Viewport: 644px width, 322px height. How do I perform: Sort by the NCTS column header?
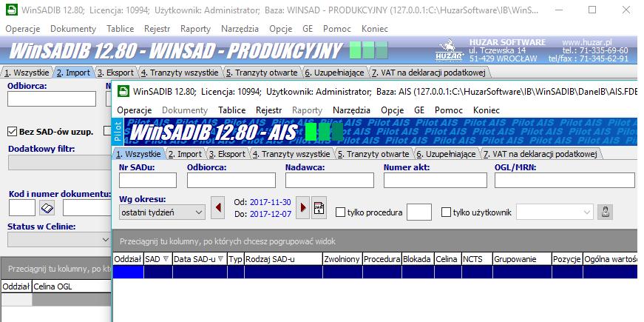[477, 259]
